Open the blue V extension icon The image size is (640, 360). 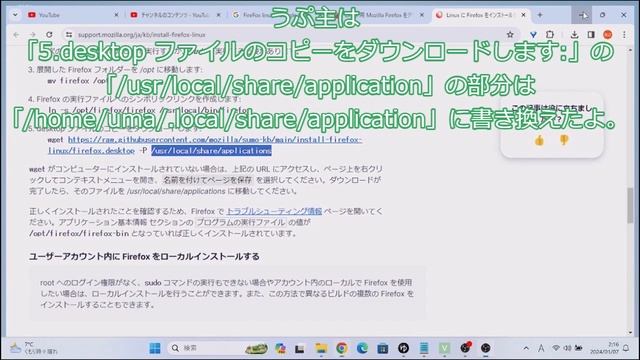click(533, 35)
